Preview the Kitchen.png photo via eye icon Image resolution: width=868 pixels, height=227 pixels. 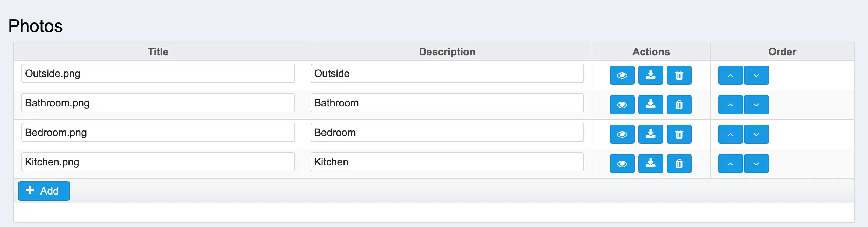[622, 164]
